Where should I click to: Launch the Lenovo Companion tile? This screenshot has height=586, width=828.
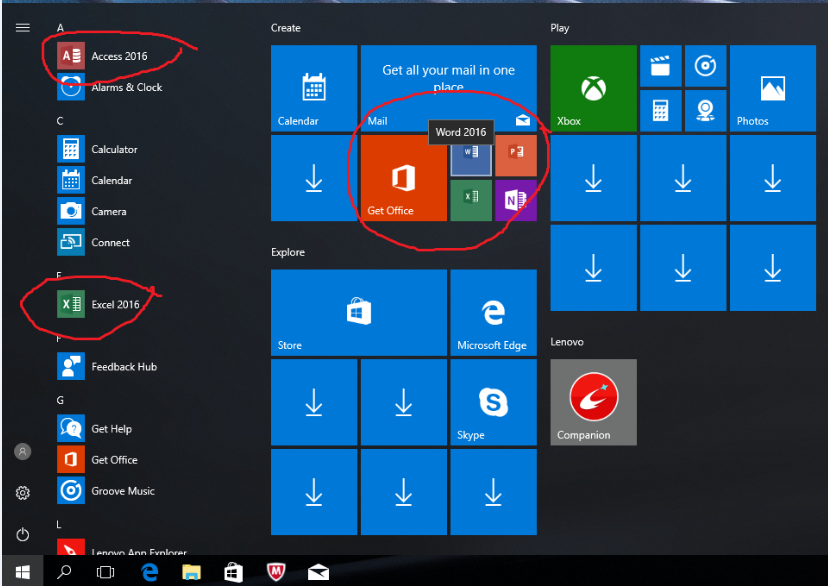click(594, 402)
